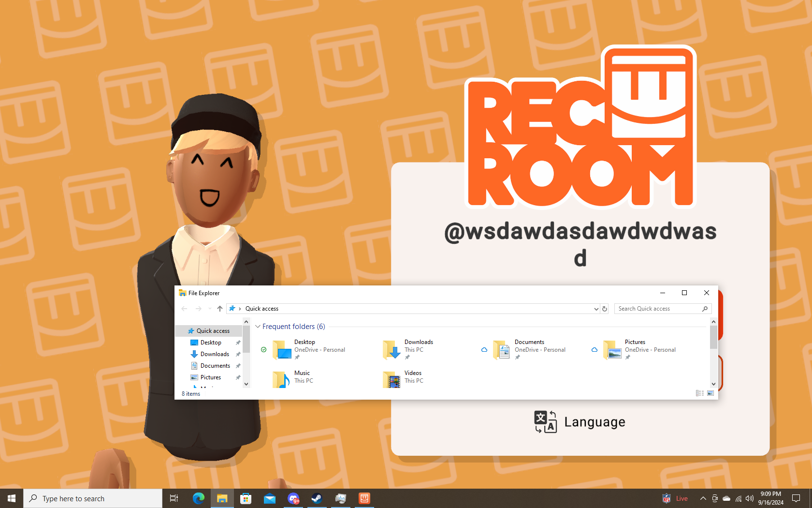Click the quick access star in address bar
The image size is (812, 508).
[x=232, y=309]
